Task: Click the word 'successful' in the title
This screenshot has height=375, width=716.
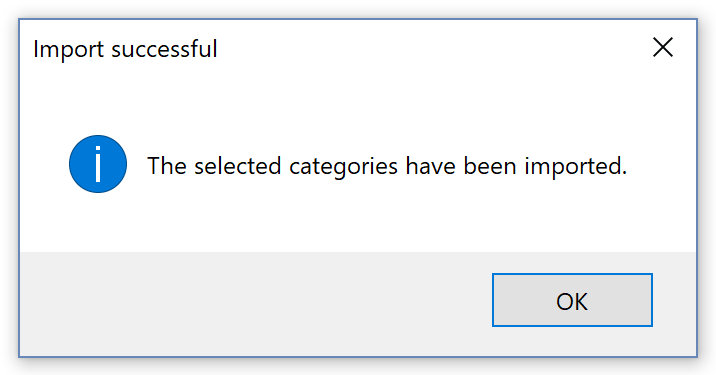Action: (164, 49)
